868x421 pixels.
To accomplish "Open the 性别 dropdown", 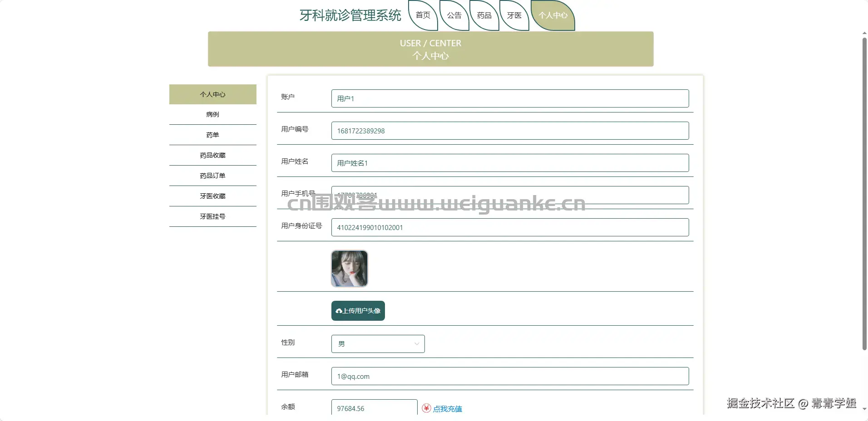I will click(378, 344).
